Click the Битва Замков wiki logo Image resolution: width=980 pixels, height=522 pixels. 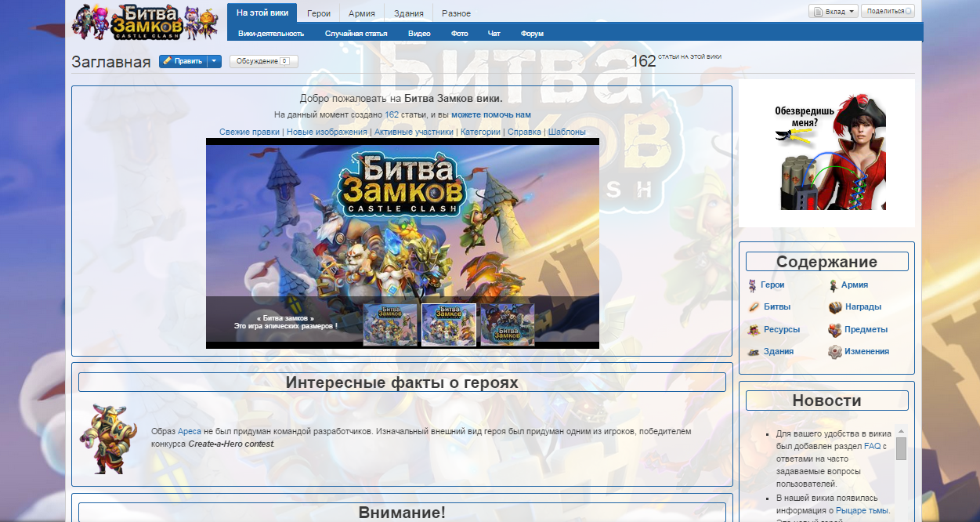tap(144, 21)
